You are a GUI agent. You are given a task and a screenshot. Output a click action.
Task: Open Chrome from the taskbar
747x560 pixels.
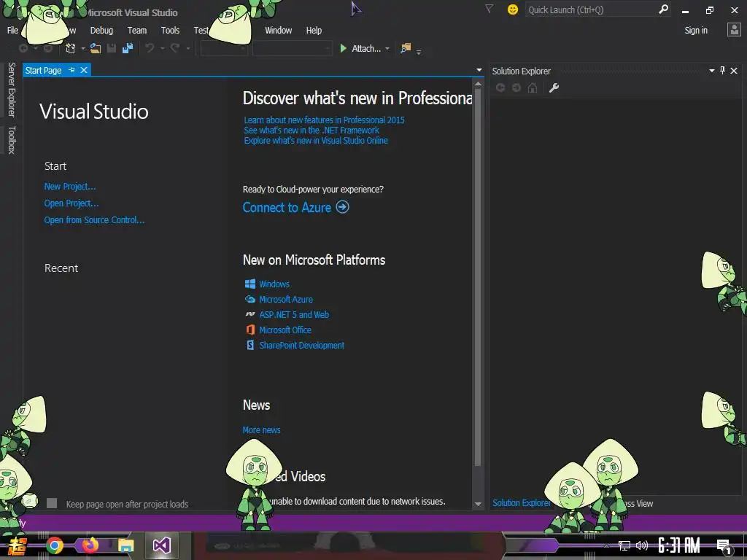click(55, 545)
